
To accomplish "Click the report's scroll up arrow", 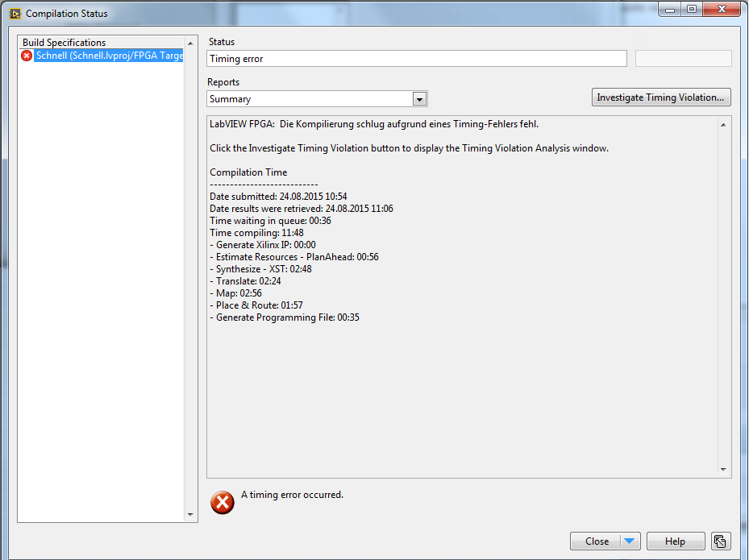I will pos(723,125).
